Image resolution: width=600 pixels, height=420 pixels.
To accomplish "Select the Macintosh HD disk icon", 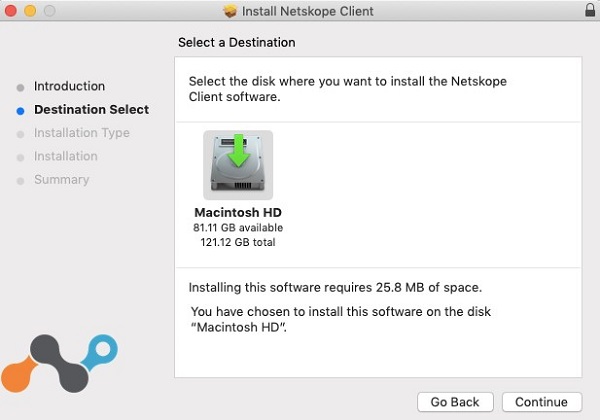I will (237, 164).
